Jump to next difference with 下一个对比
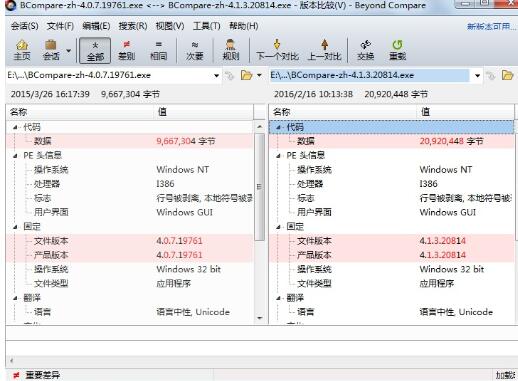Screen dimensions: 518x381 pyautogui.click(x=277, y=50)
